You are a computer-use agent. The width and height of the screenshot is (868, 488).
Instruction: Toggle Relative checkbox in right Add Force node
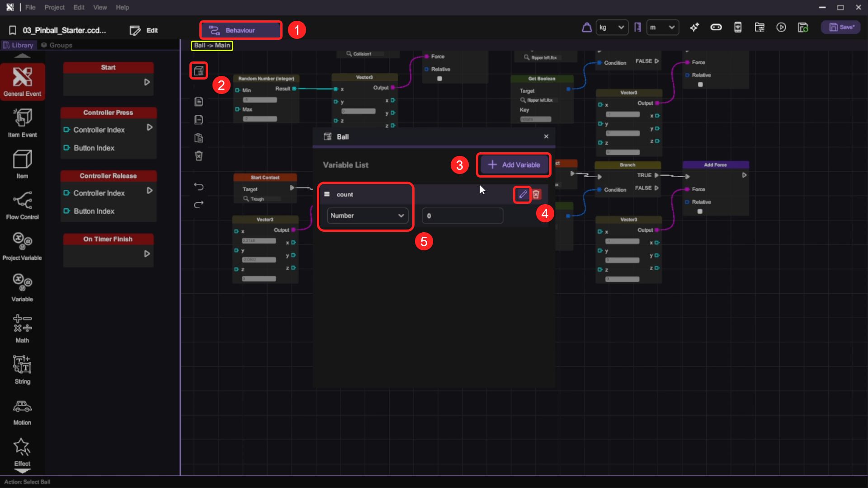700,211
